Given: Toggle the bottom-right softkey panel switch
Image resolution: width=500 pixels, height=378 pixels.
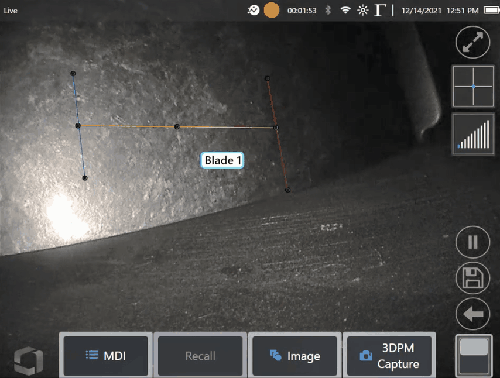Looking at the screenshot, I should tap(473, 356).
